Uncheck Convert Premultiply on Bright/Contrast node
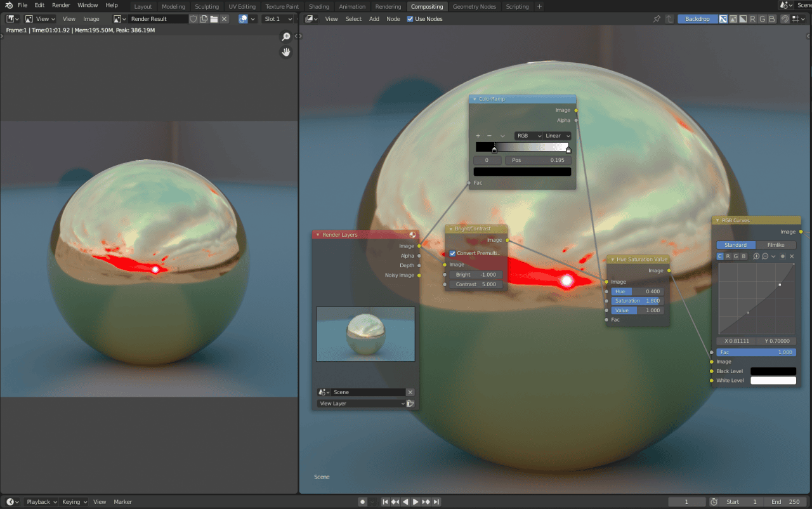Image resolution: width=812 pixels, height=509 pixels. [x=452, y=253]
